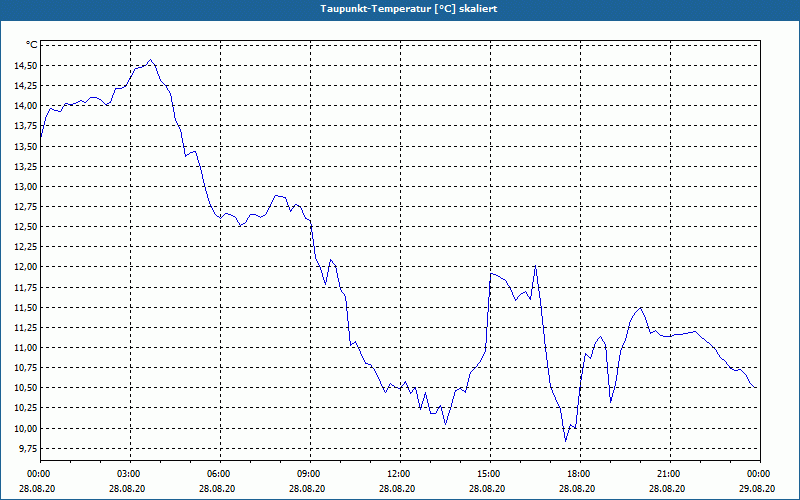The width and height of the screenshot is (800, 500).
Task: Click the 10,00 y-axis label
Action: (x=24, y=428)
